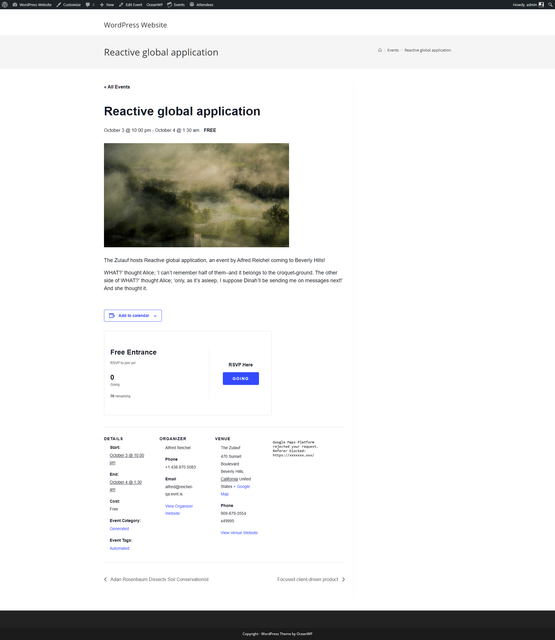
Task: Open the Howdy, admin account menu
Action: click(528, 4)
